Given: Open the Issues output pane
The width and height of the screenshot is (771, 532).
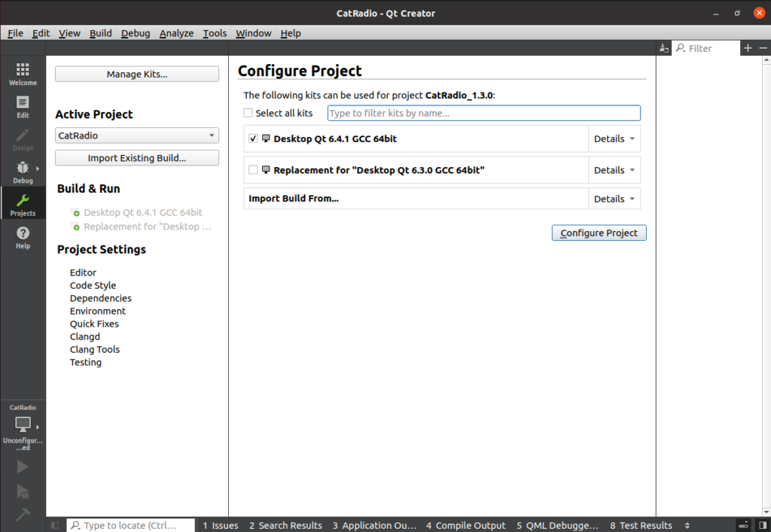Looking at the screenshot, I should point(221,526).
